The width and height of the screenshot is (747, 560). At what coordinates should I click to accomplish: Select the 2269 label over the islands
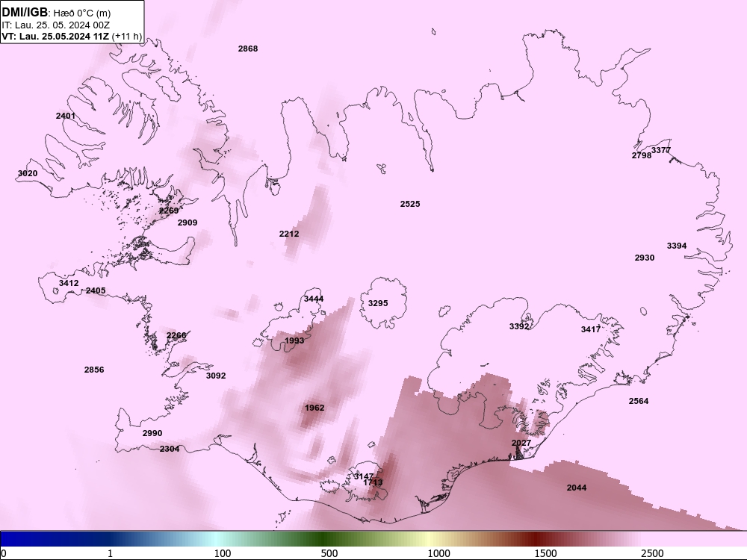[169, 211]
